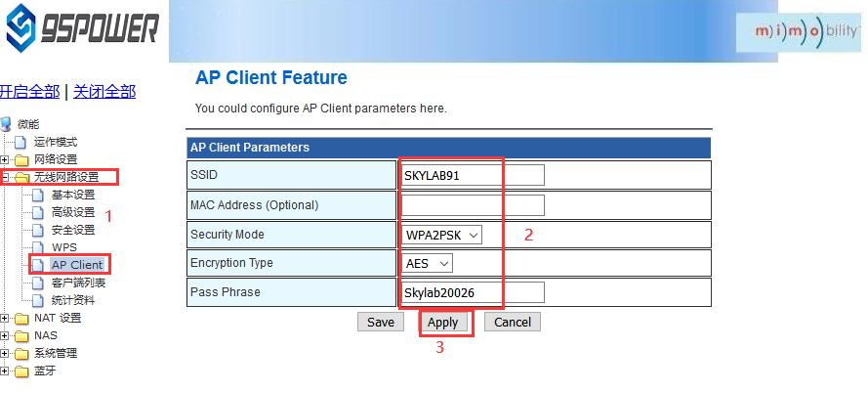Open the Encryption Type dropdown
Viewport: 868px width, 393px height.
point(428,263)
